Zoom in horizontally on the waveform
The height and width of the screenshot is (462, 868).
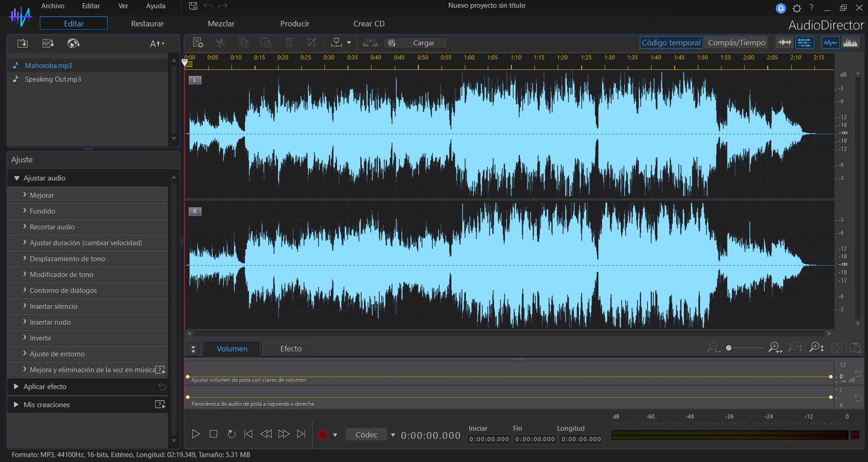coord(775,348)
